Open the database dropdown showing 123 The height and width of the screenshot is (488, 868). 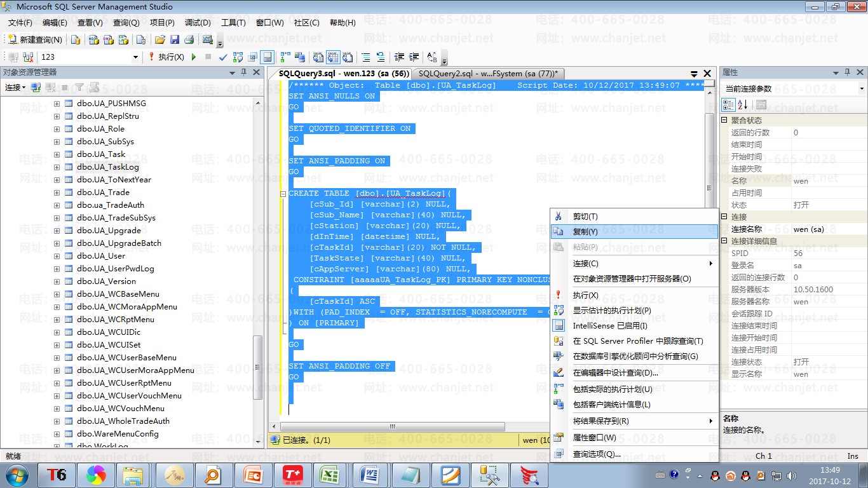[x=135, y=57]
